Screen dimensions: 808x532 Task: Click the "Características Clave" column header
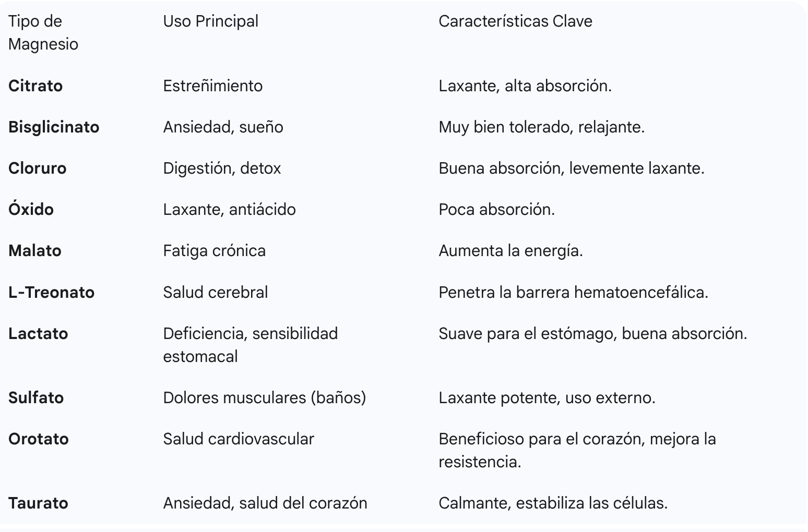(515, 21)
